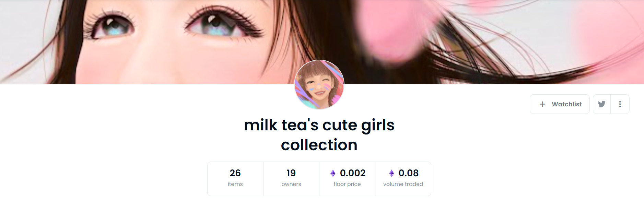The image size is (644, 200).
Task: Select the "items" stat label
Action: (235, 184)
